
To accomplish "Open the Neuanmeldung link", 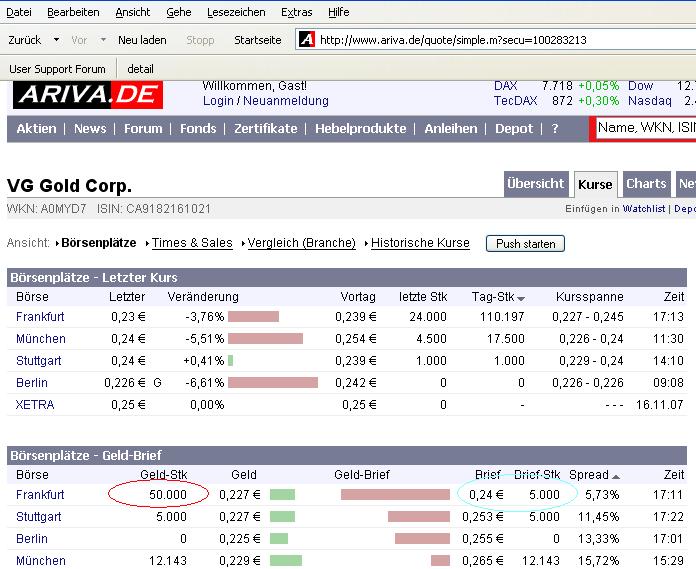I will (286, 101).
